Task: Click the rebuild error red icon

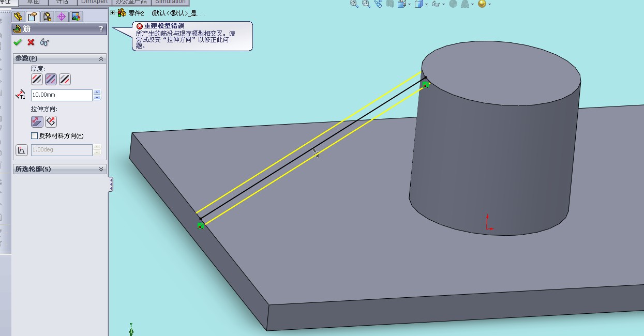Action: point(140,26)
